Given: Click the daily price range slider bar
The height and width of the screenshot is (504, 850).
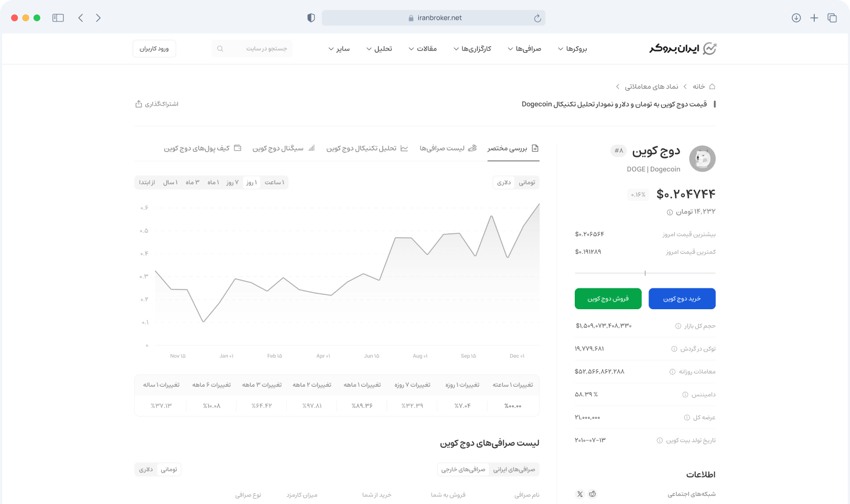Looking at the screenshot, I should [x=645, y=273].
